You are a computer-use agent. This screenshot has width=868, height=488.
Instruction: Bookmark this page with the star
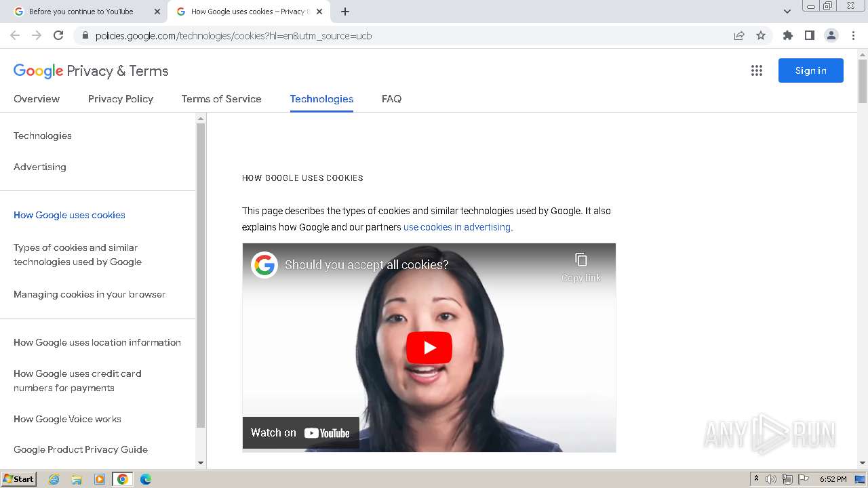pos(761,36)
